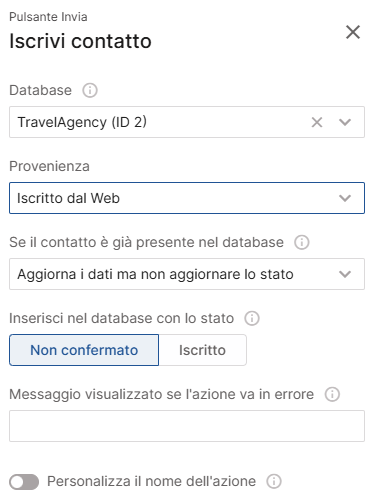This screenshot has width=375, height=494.
Task: Open the Aggiorna i dati dropdown
Action: pos(187,274)
